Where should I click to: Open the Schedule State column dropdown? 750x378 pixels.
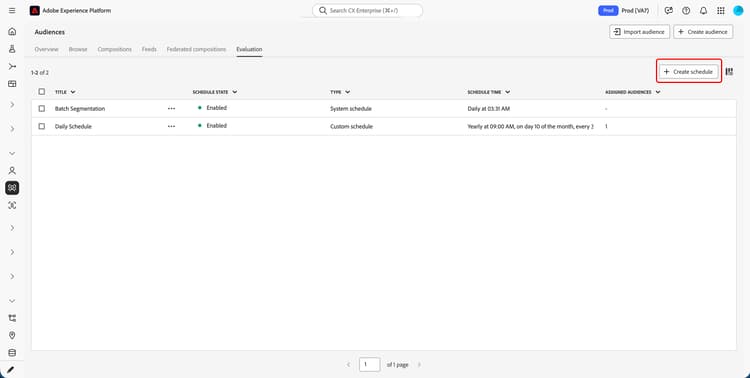pyautogui.click(x=234, y=92)
